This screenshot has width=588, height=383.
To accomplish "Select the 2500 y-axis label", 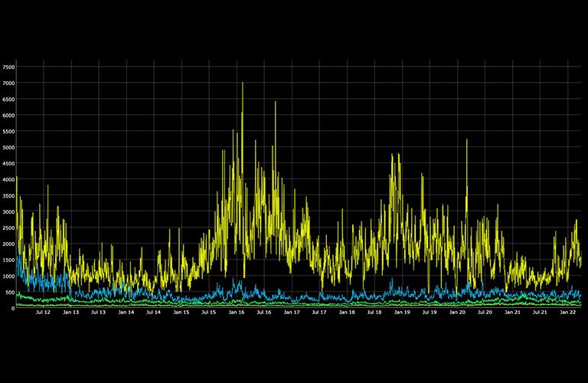I will [8, 228].
